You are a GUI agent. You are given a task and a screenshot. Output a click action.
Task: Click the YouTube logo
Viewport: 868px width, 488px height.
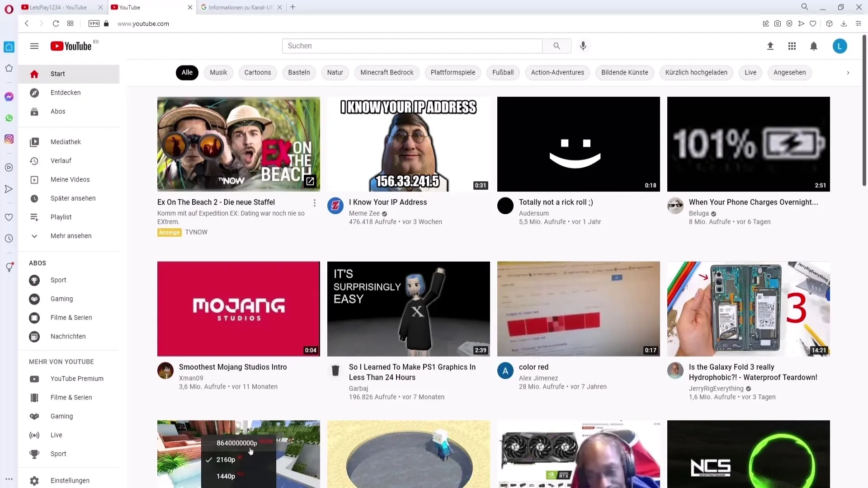(x=71, y=46)
